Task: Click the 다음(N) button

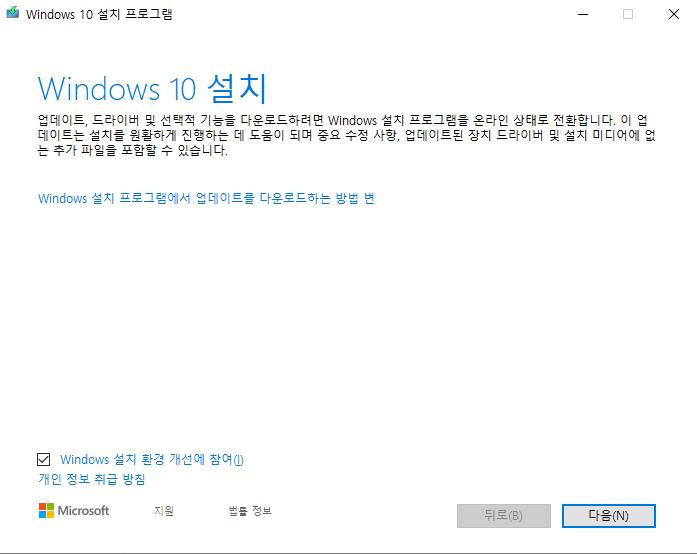Action: 609,516
